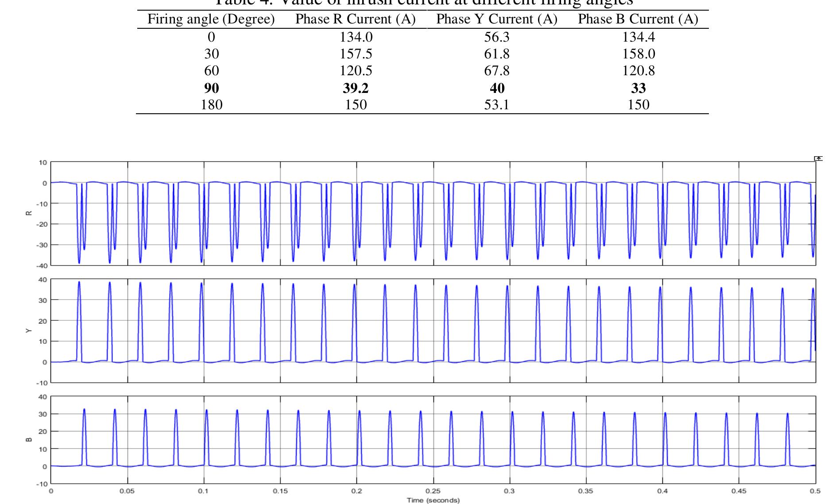Select the bold 39.2 table cell

click(355, 88)
